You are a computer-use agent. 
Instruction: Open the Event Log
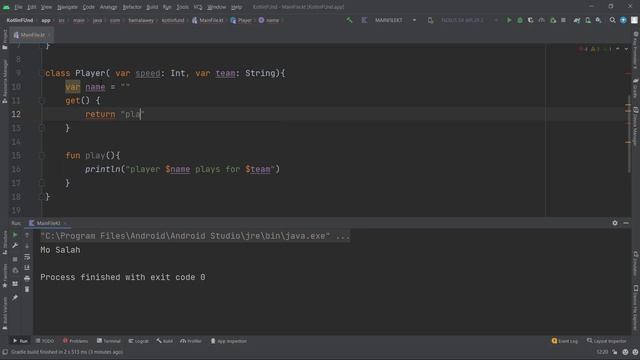(565, 341)
